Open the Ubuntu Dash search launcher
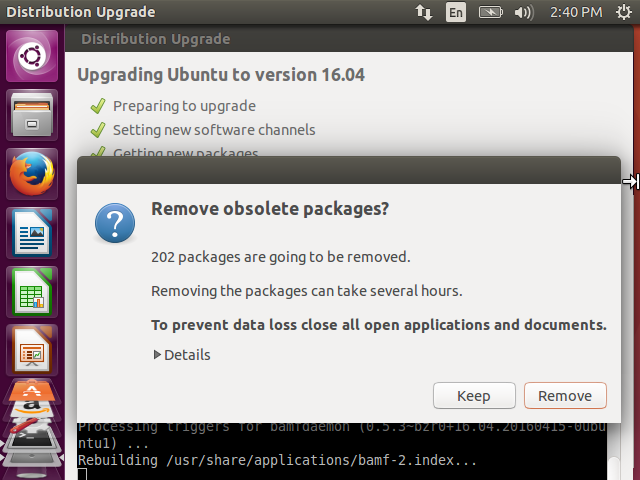 pos(32,56)
